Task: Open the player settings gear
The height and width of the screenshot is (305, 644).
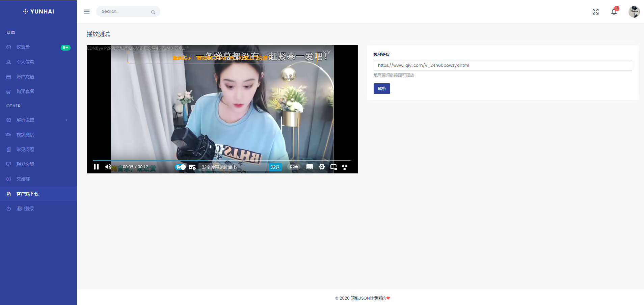Action: [x=322, y=167]
